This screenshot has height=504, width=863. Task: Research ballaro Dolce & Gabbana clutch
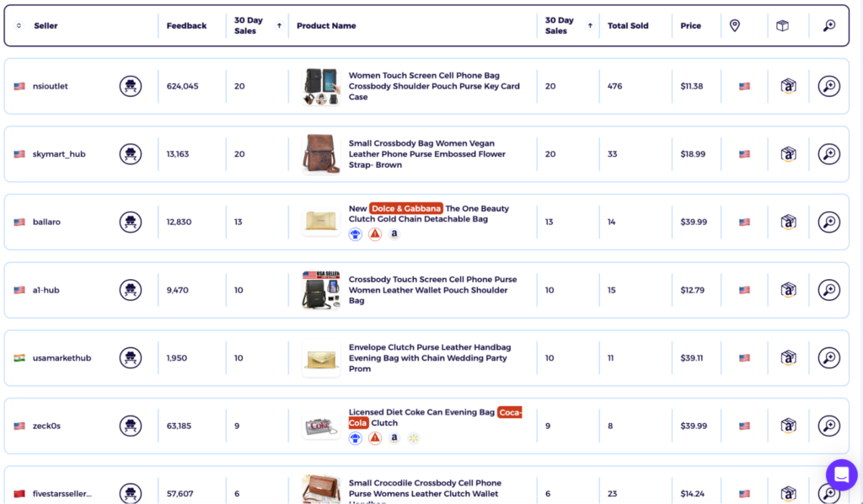[x=829, y=223]
